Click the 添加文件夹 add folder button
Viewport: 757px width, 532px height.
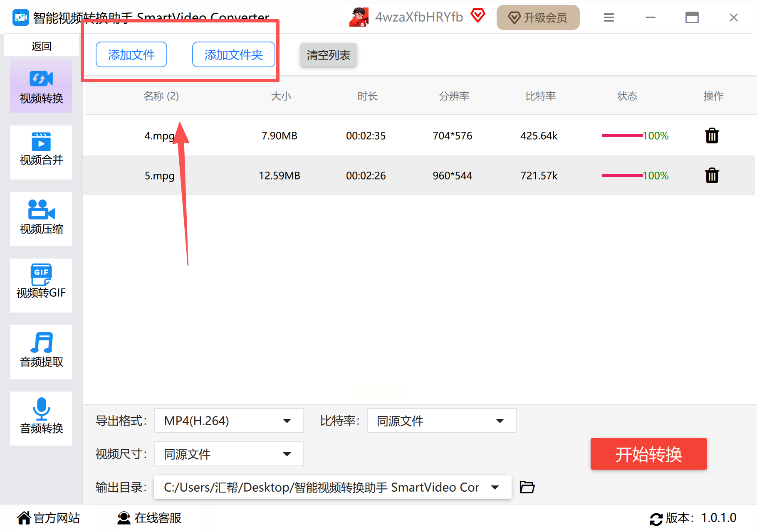[x=234, y=54]
